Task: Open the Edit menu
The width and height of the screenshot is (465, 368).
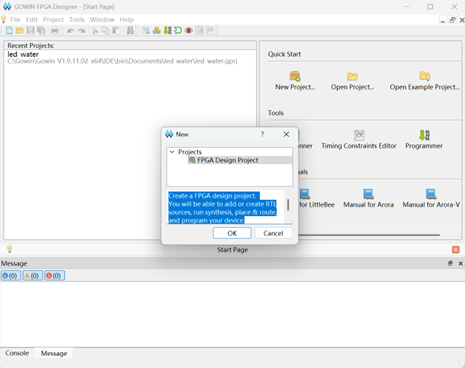Action: coord(32,20)
